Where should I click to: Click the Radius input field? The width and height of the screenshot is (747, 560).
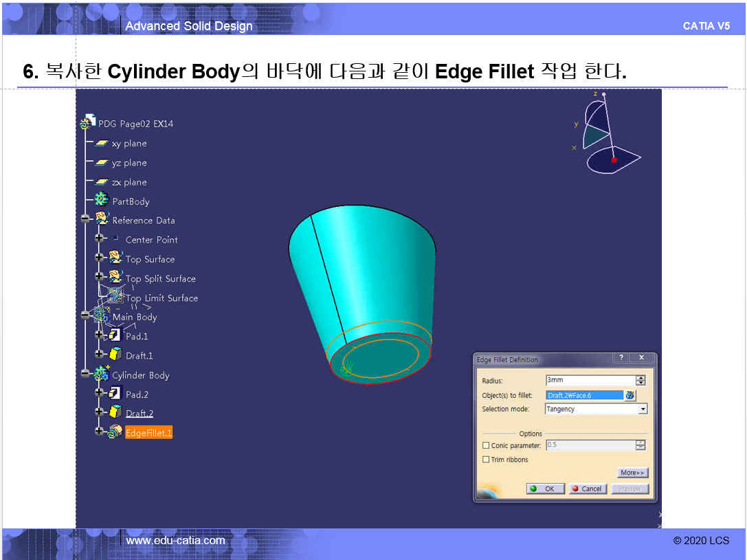tap(590, 380)
